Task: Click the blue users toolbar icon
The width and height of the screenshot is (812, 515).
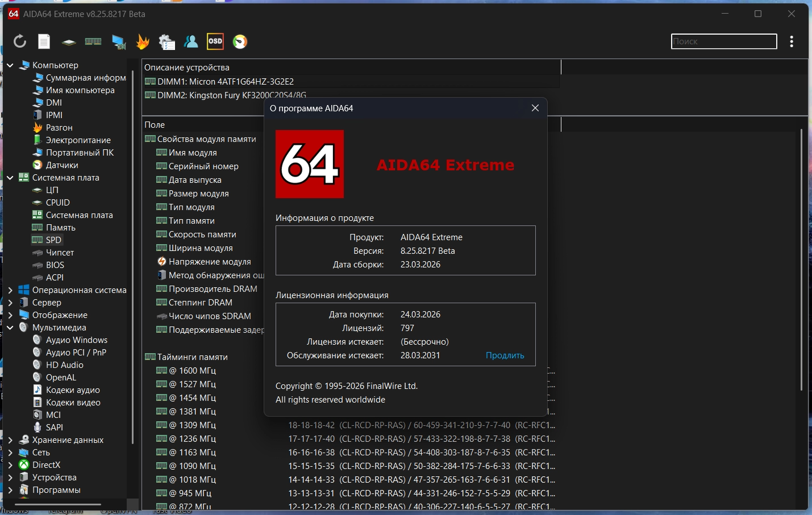Action: pyautogui.click(x=191, y=41)
